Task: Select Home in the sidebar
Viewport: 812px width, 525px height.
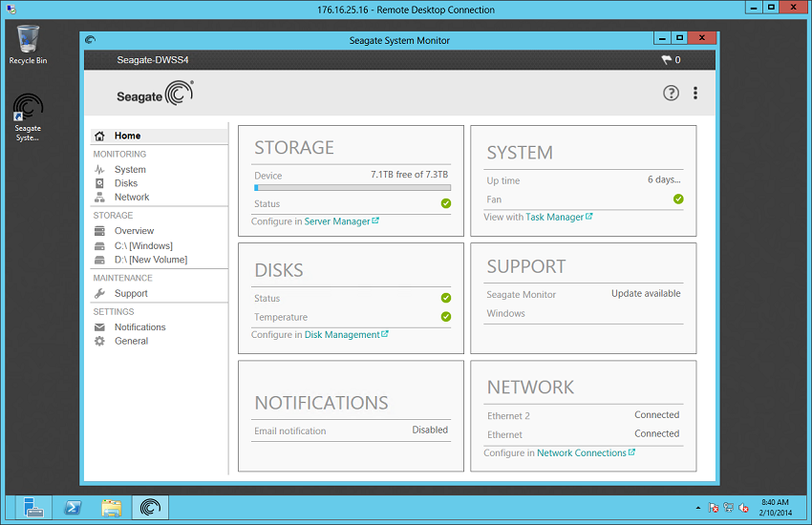Action: [160, 136]
